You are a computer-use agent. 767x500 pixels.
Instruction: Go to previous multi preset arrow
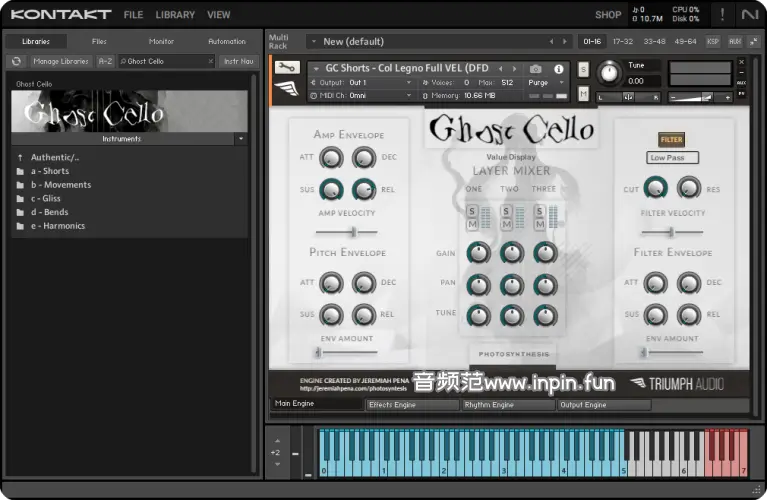(x=551, y=42)
